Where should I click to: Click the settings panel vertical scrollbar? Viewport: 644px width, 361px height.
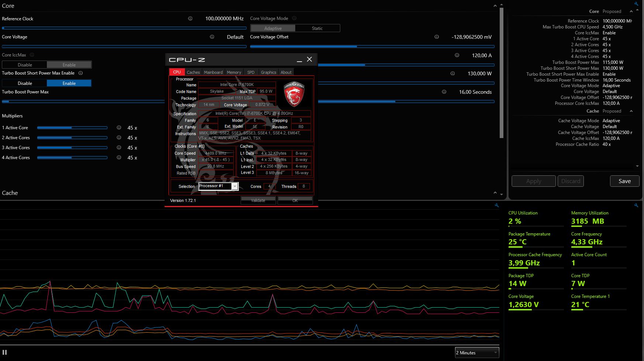[501, 73]
